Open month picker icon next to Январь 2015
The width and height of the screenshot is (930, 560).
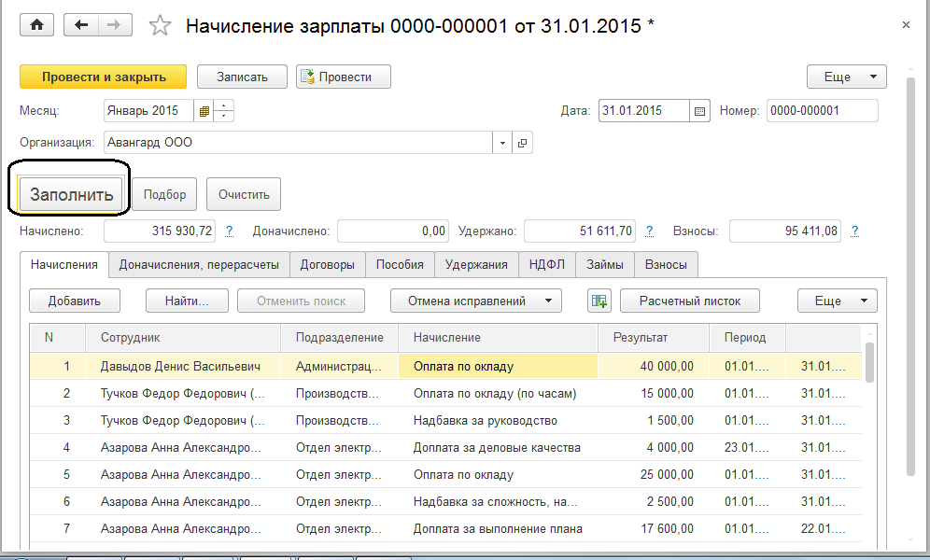coord(204,111)
